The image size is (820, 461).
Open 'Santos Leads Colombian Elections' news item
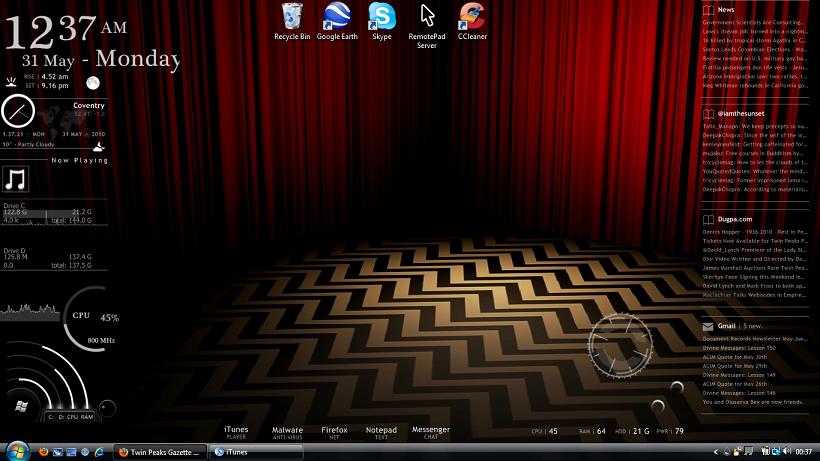coord(754,50)
